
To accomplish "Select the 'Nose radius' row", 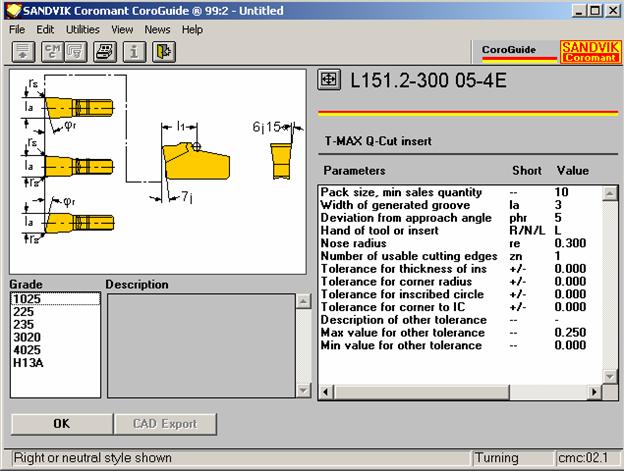I will click(x=460, y=243).
